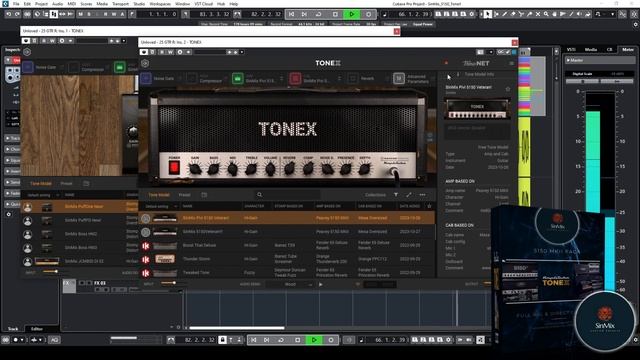640x360 pixels.
Task: Open the Workspaces menu
Action: click(x=160, y=4)
